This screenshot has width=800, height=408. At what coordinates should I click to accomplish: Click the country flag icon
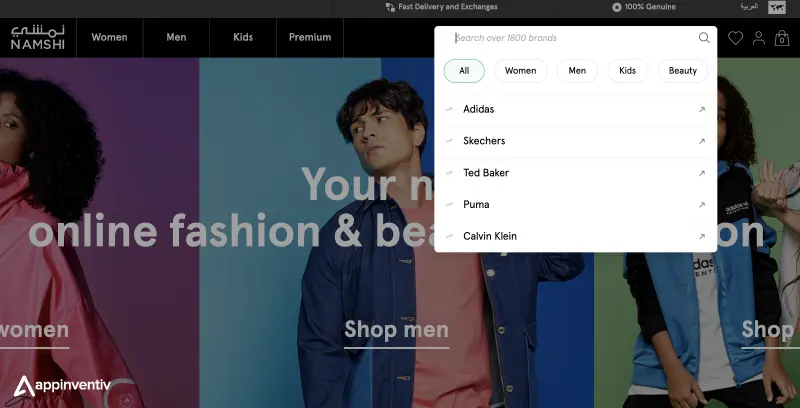click(777, 7)
